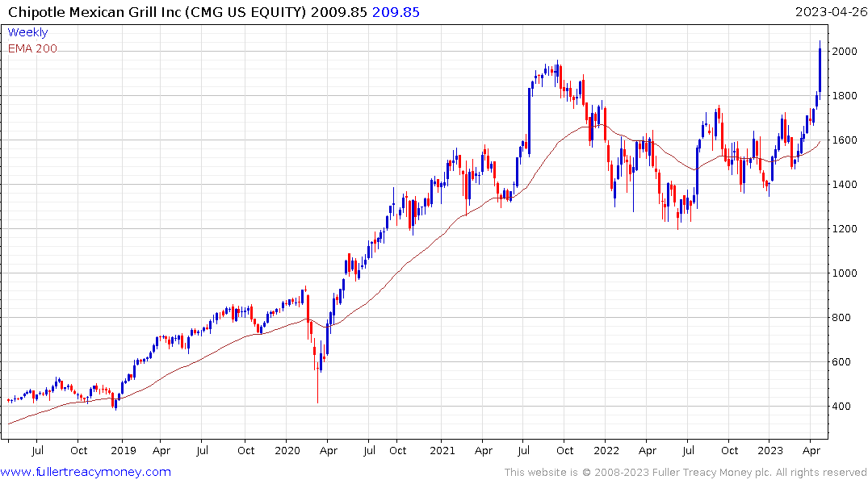The width and height of the screenshot is (868, 484).
Task: Click the March 2020 crash candle low wick
Action: tap(318, 387)
